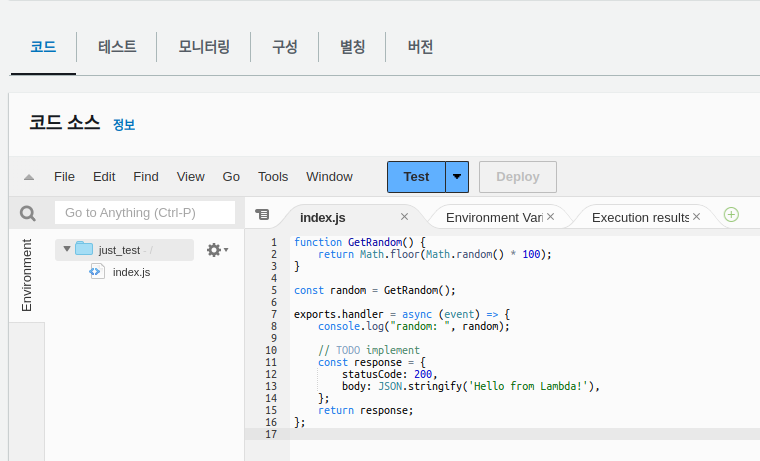Open the Tools menu
The image size is (760, 461).
(x=273, y=177)
